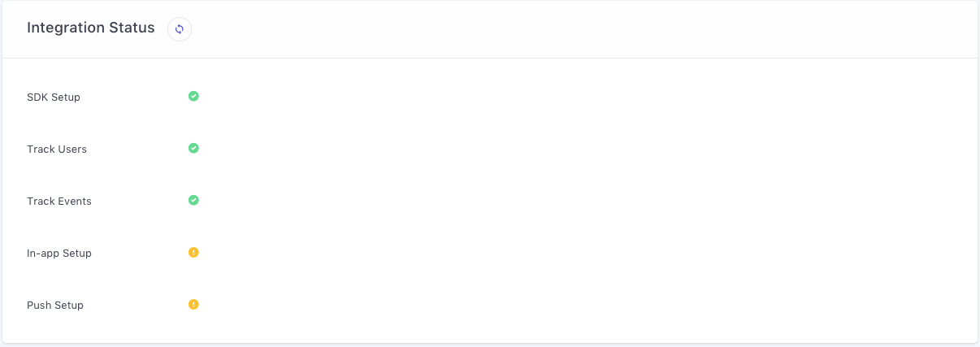Viewport: 980px width, 347px height.
Task: Click the Integration Status heading
Action: [91, 28]
